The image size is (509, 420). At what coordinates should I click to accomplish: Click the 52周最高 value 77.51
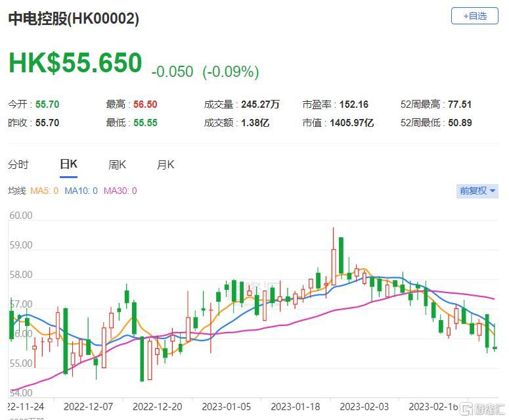[459, 105]
